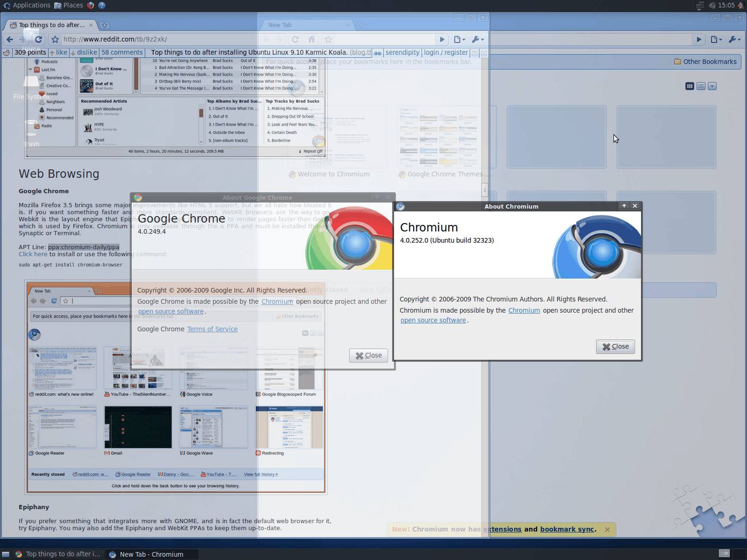
Task: Click 'extensions' link in Chromium notification bar
Action: [x=502, y=529]
